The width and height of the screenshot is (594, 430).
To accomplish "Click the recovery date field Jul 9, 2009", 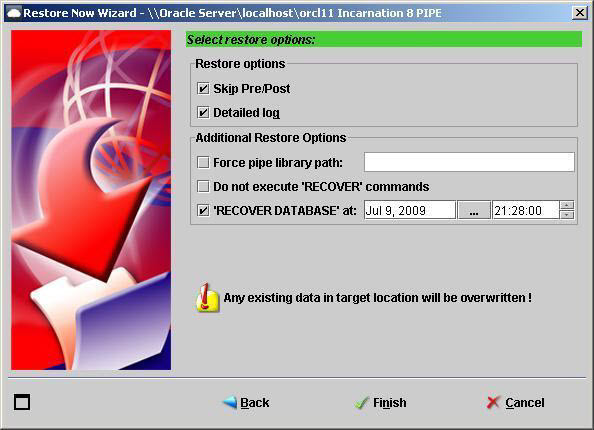I will (410, 210).
